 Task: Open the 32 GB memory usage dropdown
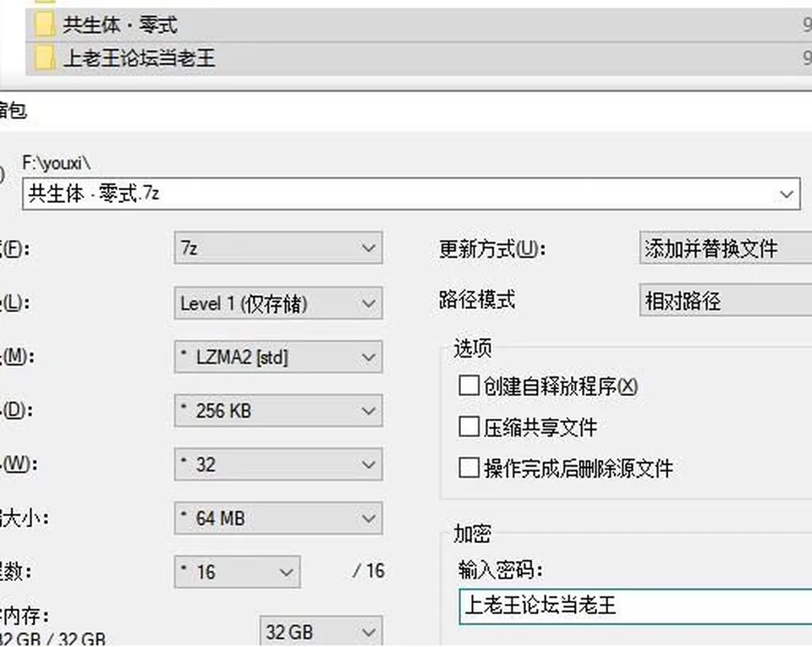321,632
